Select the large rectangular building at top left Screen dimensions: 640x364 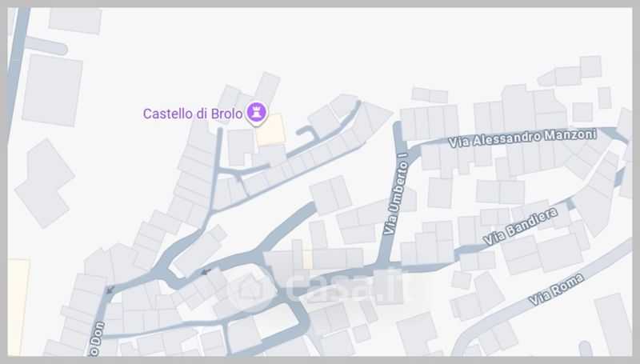[x=52, y=90]
